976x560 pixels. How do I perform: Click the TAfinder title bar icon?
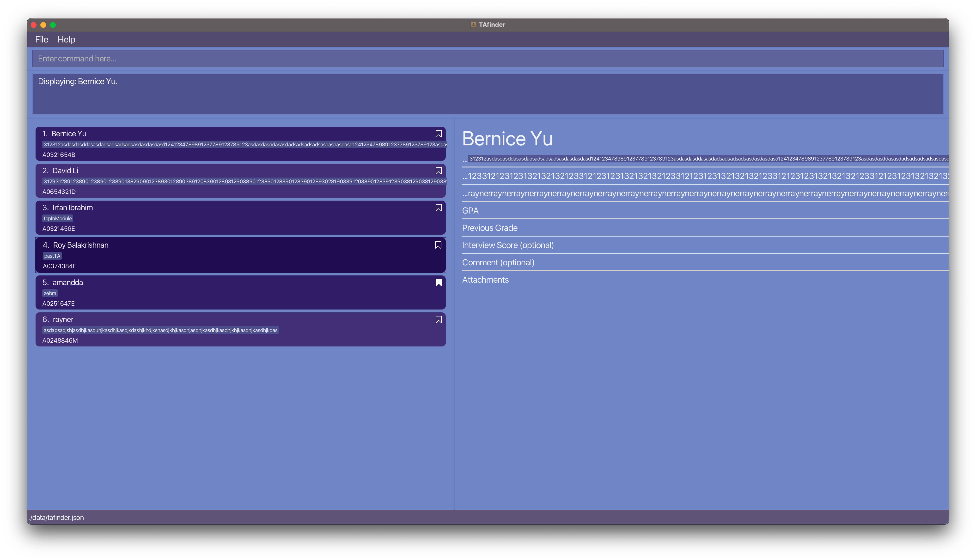click(473, 25)
